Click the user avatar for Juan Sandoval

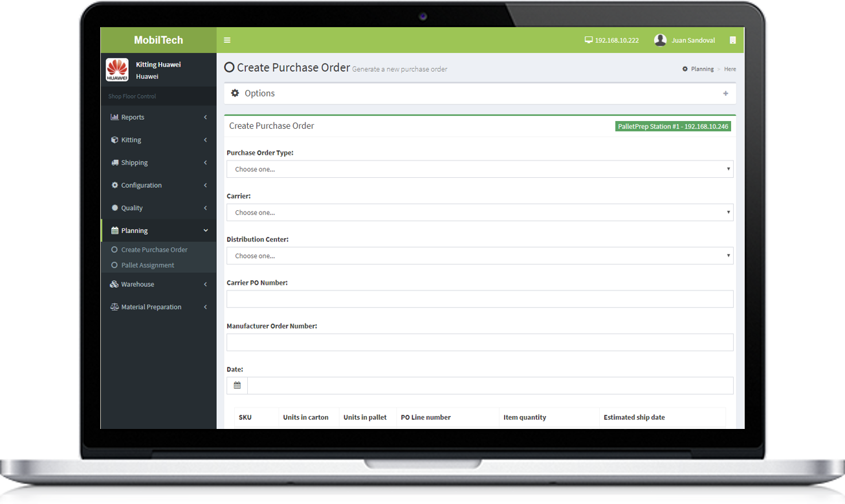pyautogui.click(x=660, y=40)
